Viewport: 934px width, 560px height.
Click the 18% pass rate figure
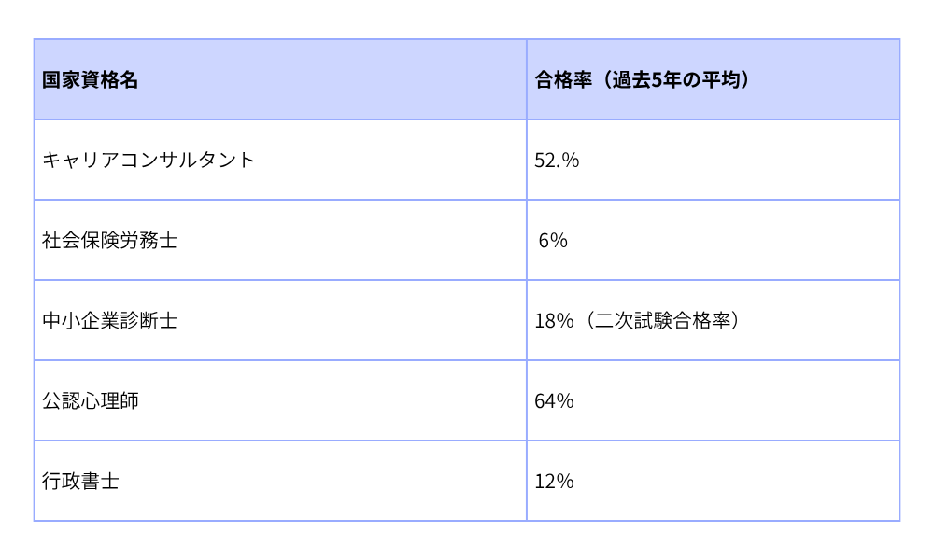pyautogui.click(x=554, y=321)
